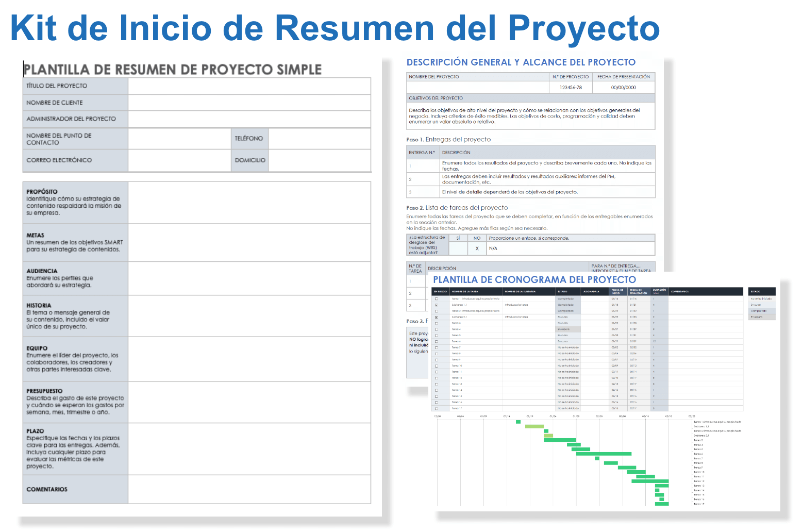
Task: Select the 'Completado' legend entry under Estado
Action: tap(761, 311)
